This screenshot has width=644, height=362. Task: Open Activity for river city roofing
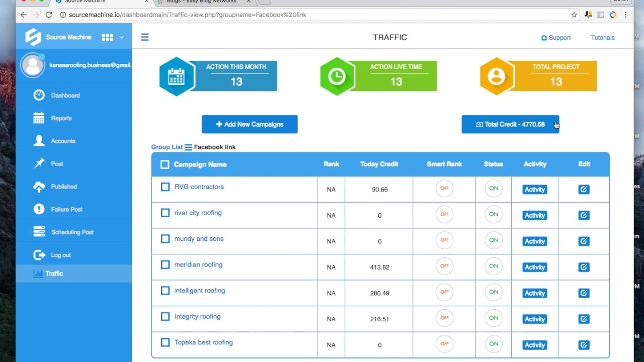click(534, 215)
